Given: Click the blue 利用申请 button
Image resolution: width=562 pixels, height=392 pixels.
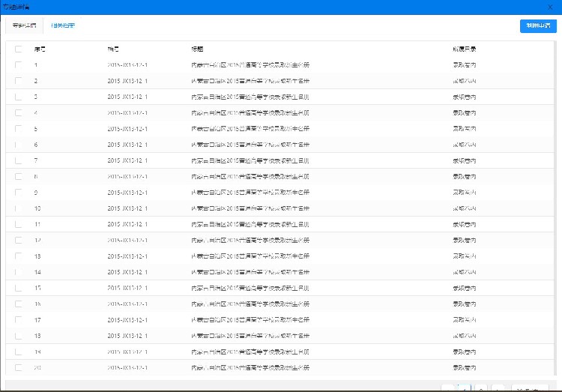Looking at the screenshot, I should pyautogui.click(x=538, y=25).
